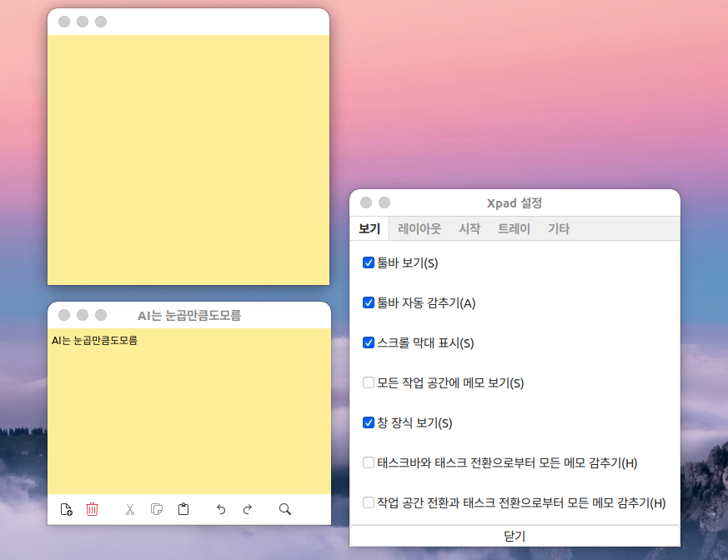This screenshot has width=728, height=560.
Task: Click the text area of the empty note
Action: pos(188,160)
